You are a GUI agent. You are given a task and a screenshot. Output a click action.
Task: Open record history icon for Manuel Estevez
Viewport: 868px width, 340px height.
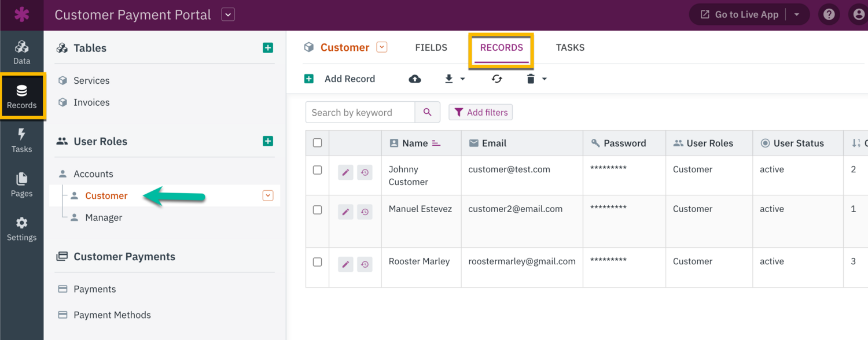pos(365,212)
